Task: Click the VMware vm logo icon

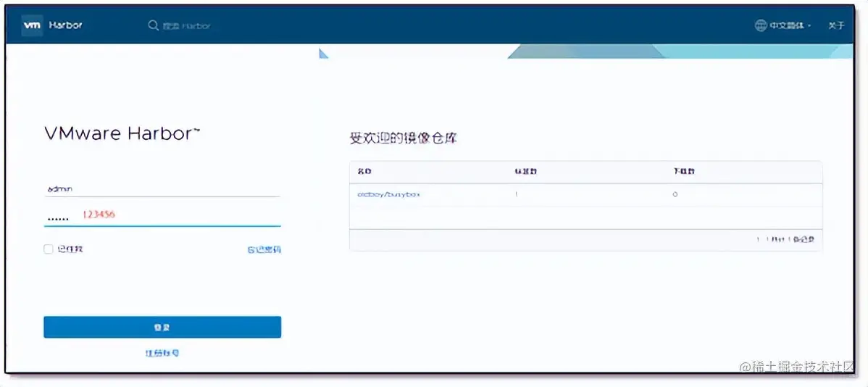Action: click(32, 25)
